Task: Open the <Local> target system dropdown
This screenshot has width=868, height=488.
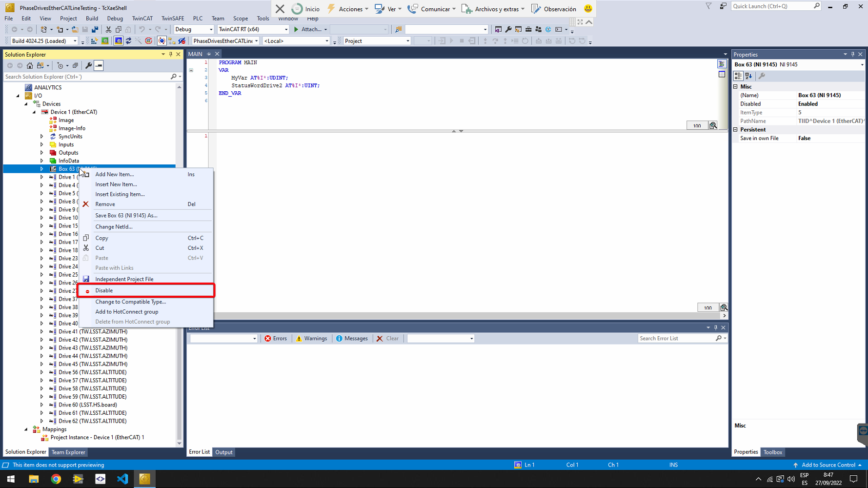Action: [x=296, y=41]
